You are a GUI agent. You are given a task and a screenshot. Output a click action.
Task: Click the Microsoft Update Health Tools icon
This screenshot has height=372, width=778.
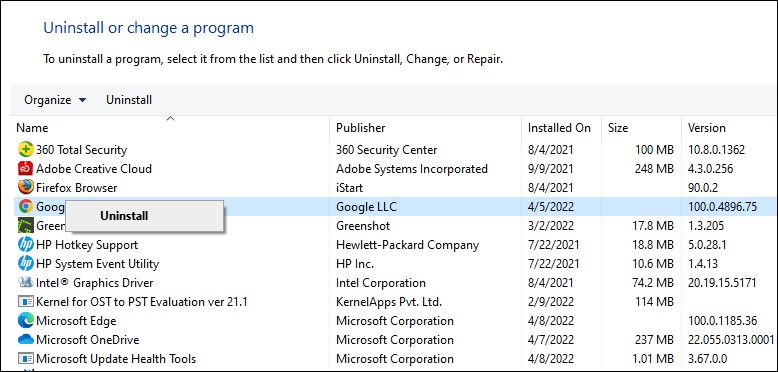coord(25,359)
